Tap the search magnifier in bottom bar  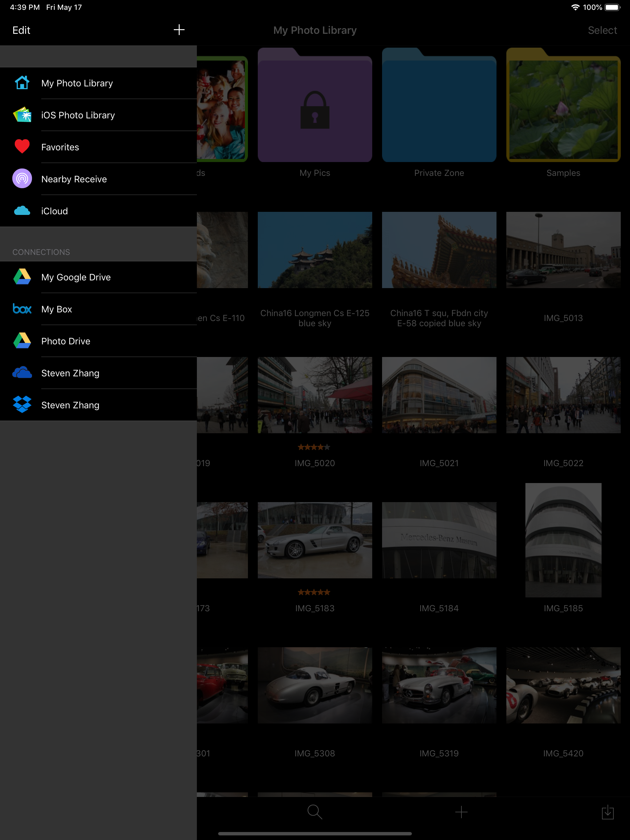(314, 812)
